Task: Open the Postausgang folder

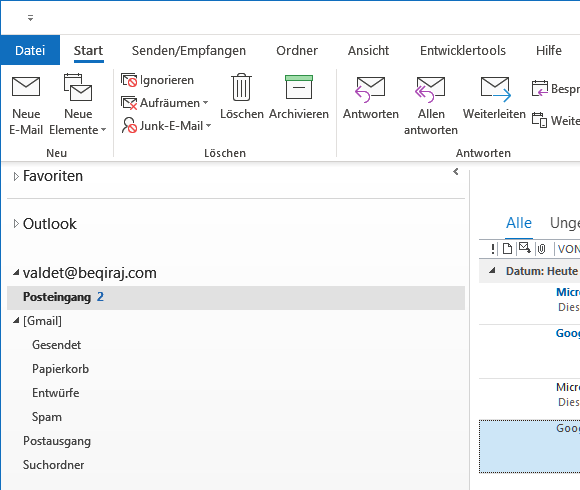Action: (x=57, y=441)
